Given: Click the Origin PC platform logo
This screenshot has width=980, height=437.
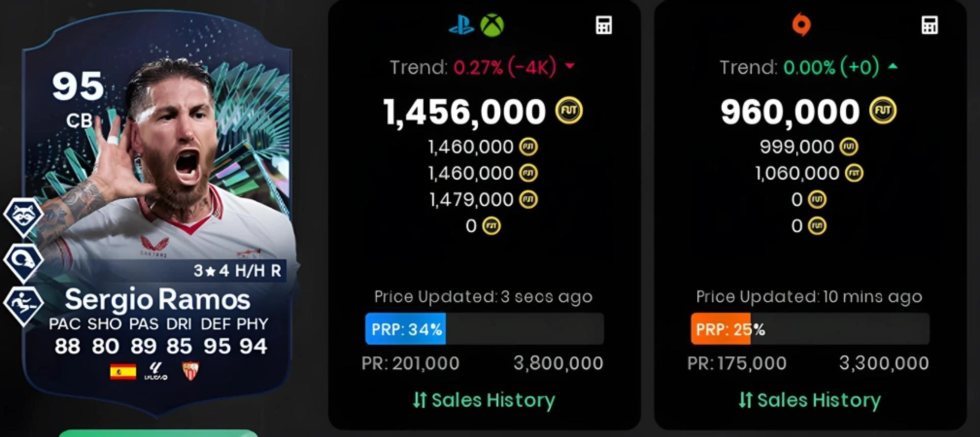Looking at the screenshot, I should coord(801,25).
